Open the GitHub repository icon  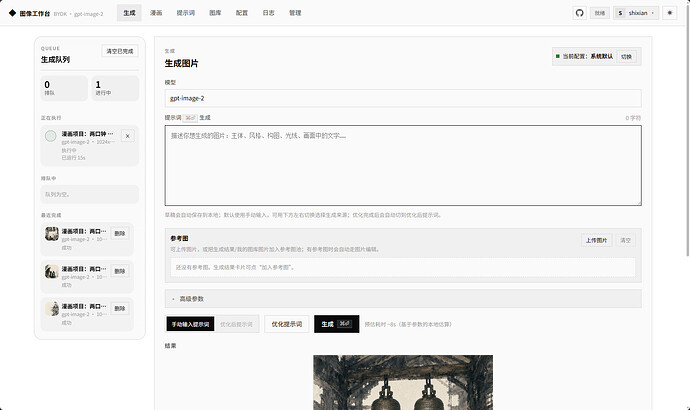tap(580, 13)
